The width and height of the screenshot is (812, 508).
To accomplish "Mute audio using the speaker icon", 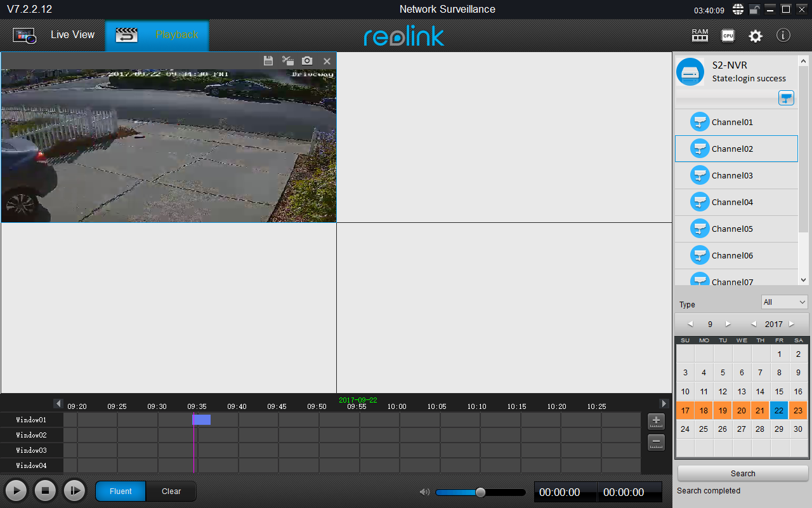I will 424,492.
